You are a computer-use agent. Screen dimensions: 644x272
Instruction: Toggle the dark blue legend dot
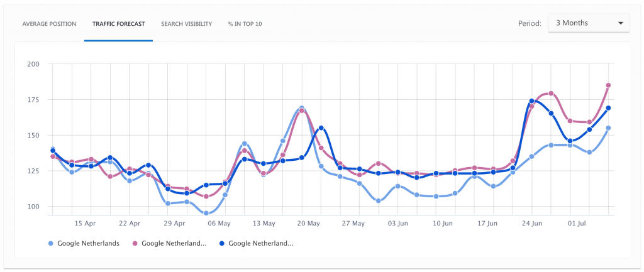coord(222,243)
